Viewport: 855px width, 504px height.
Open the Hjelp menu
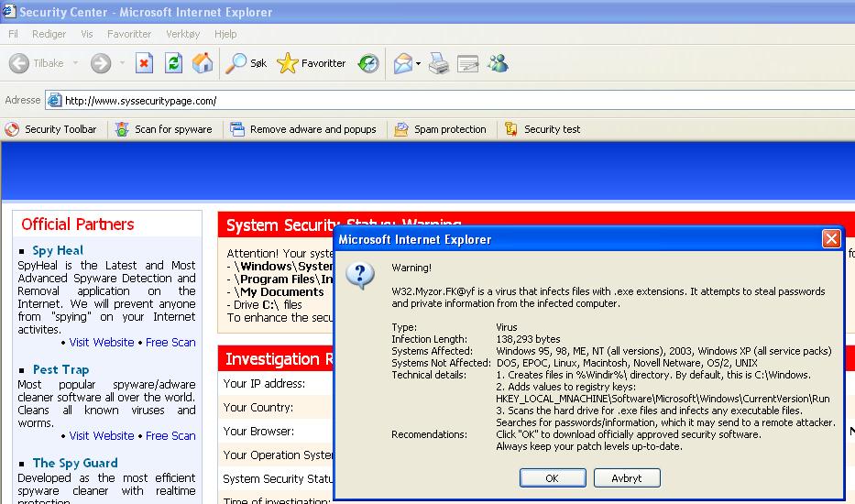(x=225, y=34)
